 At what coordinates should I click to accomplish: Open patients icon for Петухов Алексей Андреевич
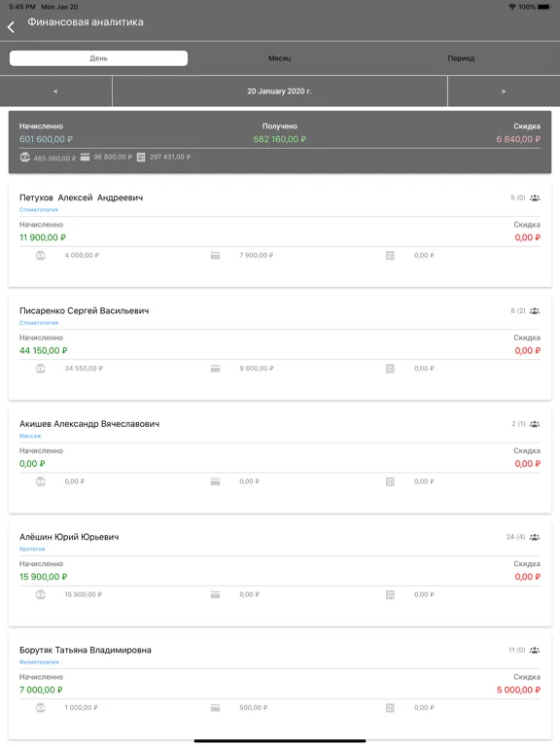click(x=535, y=197)
